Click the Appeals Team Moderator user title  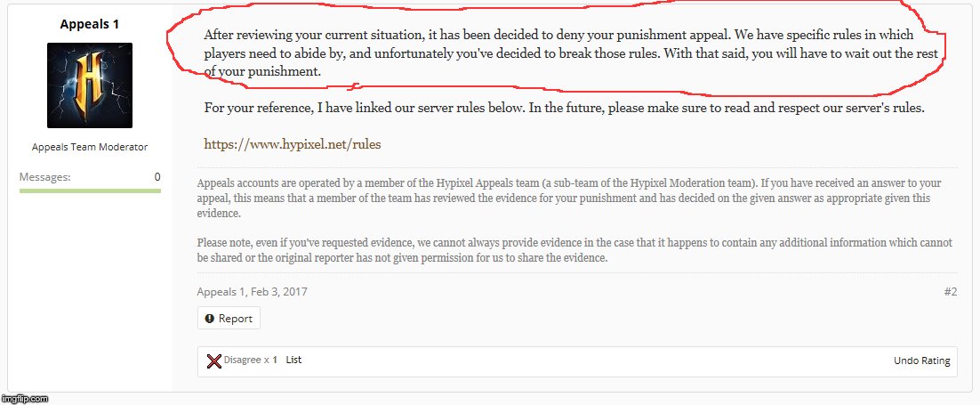[89, 147]
